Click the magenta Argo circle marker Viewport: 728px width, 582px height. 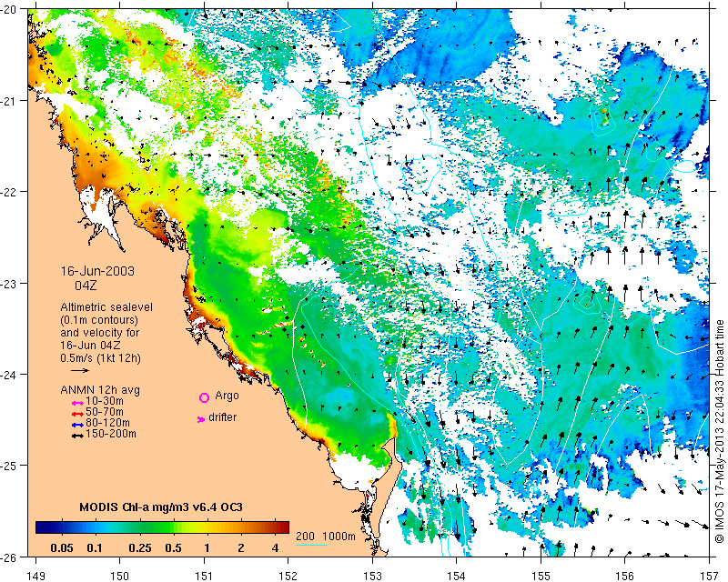[x=204, y=397]
